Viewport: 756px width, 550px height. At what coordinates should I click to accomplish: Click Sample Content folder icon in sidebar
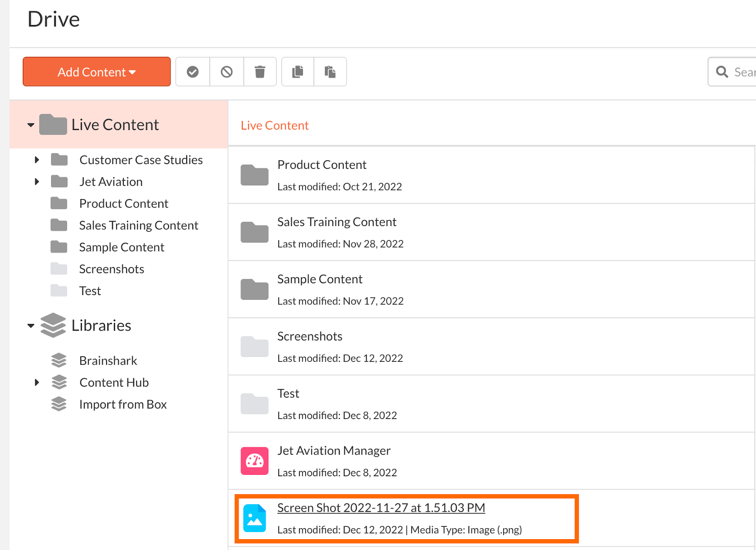(x=59, y=247)
